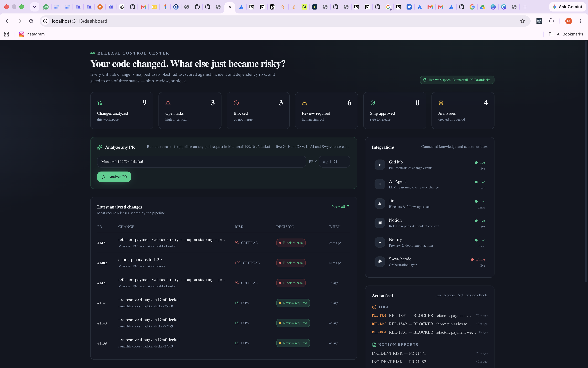588x368 pixels.
Task: Click the 'offline' status for Swytchcode
Action: tap(478, 259)
